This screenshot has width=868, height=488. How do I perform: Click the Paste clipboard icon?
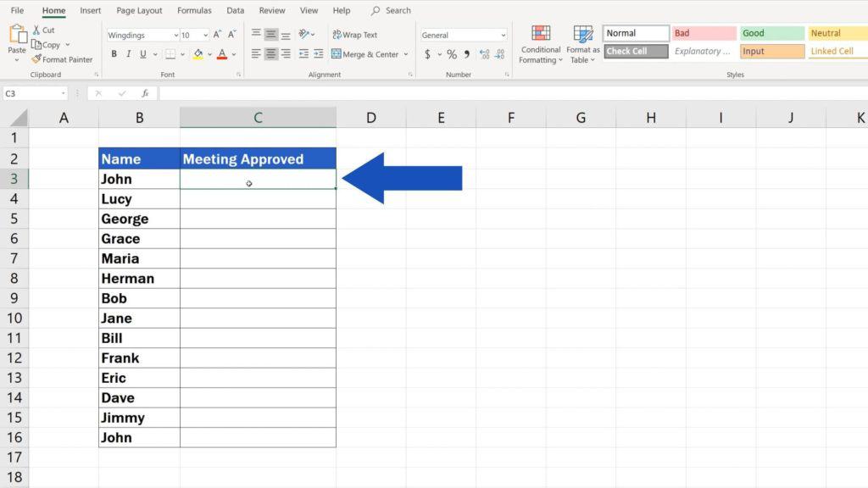(x=17, y=34)
